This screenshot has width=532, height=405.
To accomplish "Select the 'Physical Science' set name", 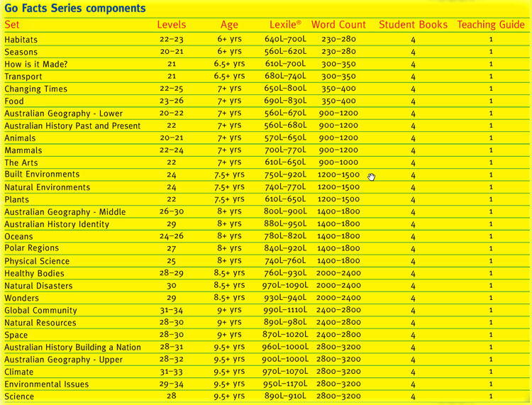I will [37, 261].
